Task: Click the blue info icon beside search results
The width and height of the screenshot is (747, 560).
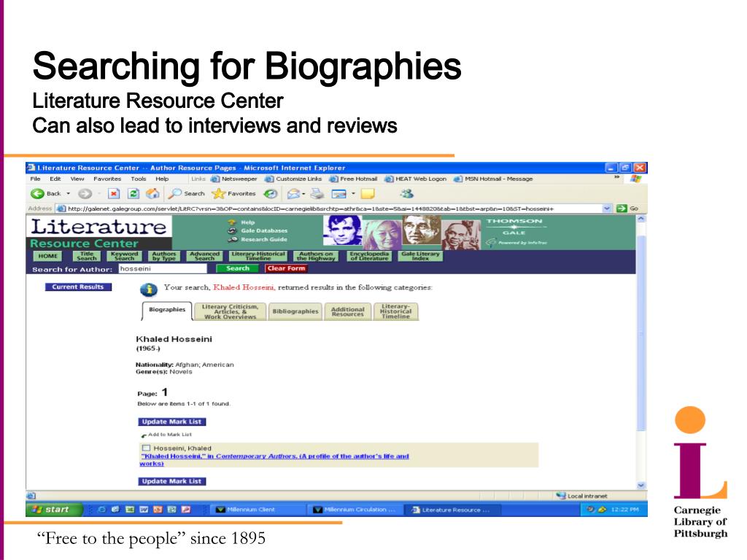Action: click(149, 289)
